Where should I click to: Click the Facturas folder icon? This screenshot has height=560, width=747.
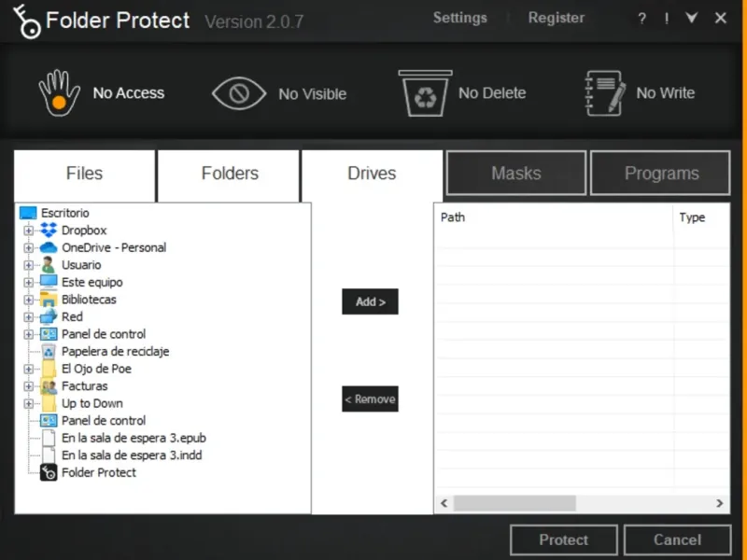tap(49, 386)
